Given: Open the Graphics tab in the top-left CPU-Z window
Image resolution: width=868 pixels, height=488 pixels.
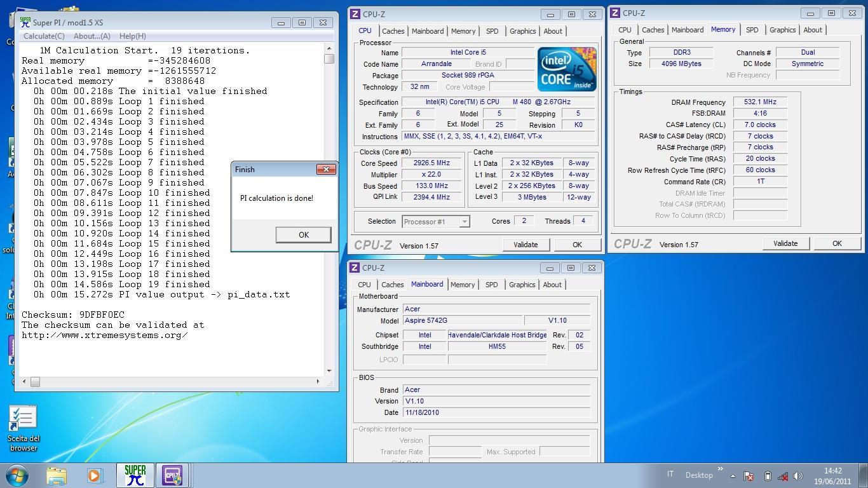Looking at the screenshot, I should (523, 31).
